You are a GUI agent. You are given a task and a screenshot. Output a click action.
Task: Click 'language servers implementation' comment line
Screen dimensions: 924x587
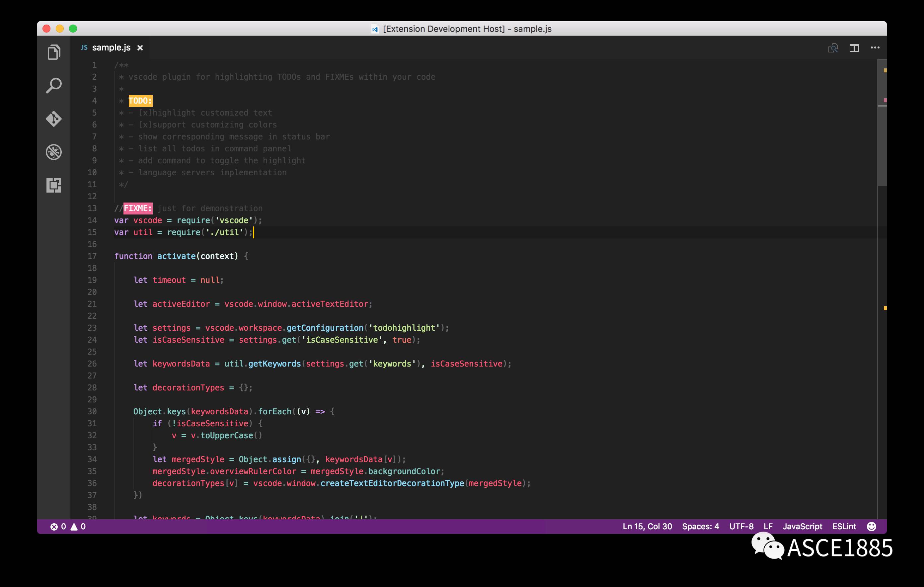coord(212,172)
